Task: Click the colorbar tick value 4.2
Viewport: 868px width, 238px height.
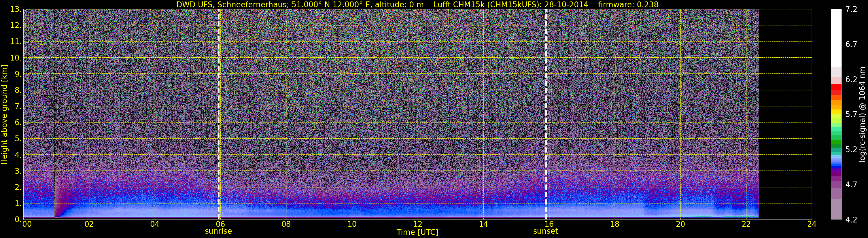Action: pos(851,220)
